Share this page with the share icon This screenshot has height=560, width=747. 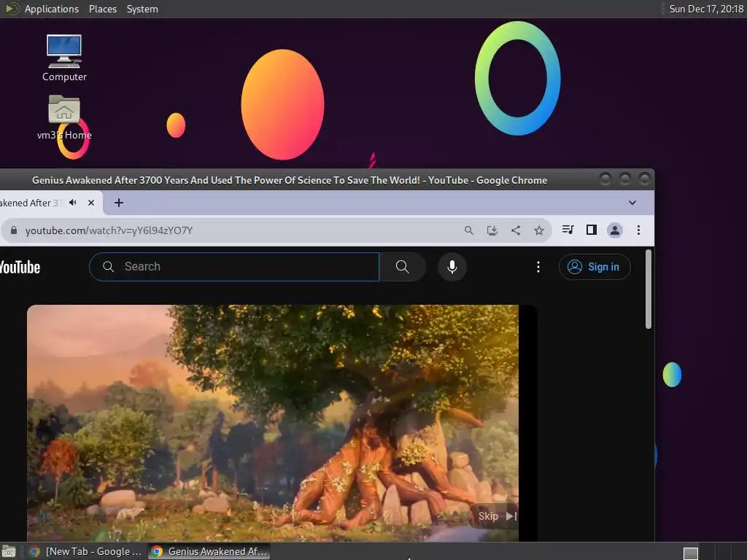click(x=516, y=230)
